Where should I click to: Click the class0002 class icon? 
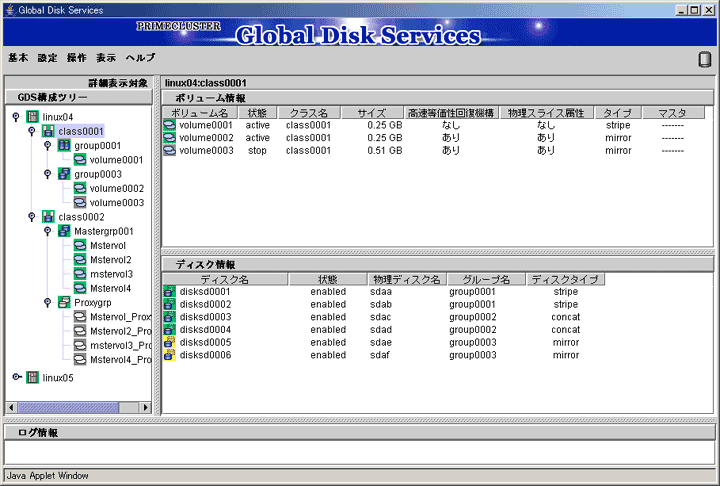click(48, 216)
